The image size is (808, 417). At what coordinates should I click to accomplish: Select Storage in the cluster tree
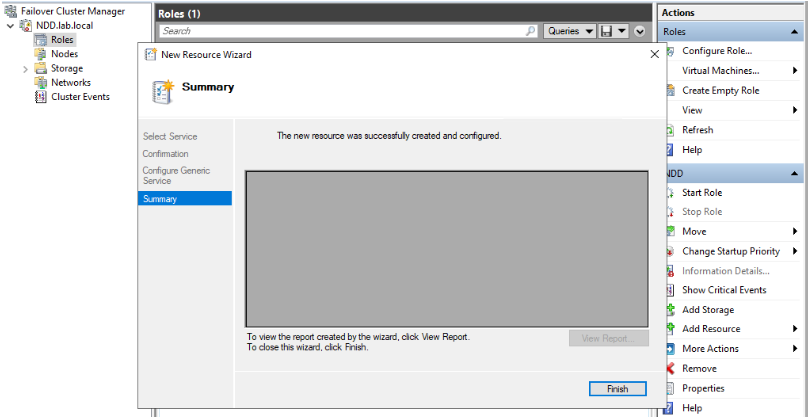(66, 68)
